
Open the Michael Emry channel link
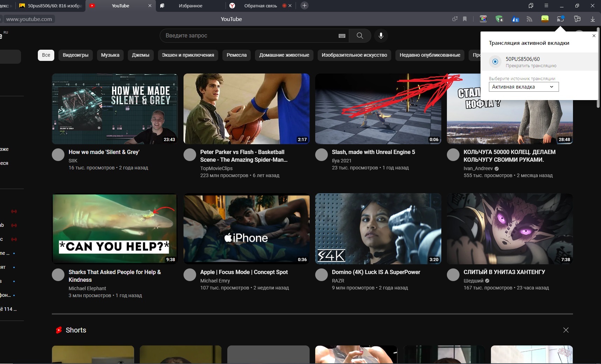[215, 281]
